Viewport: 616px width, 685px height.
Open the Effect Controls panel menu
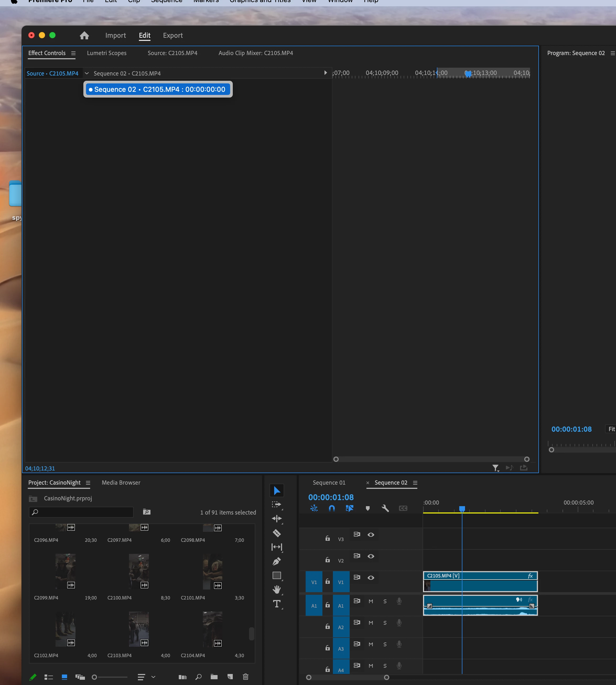tap(73, 53)
